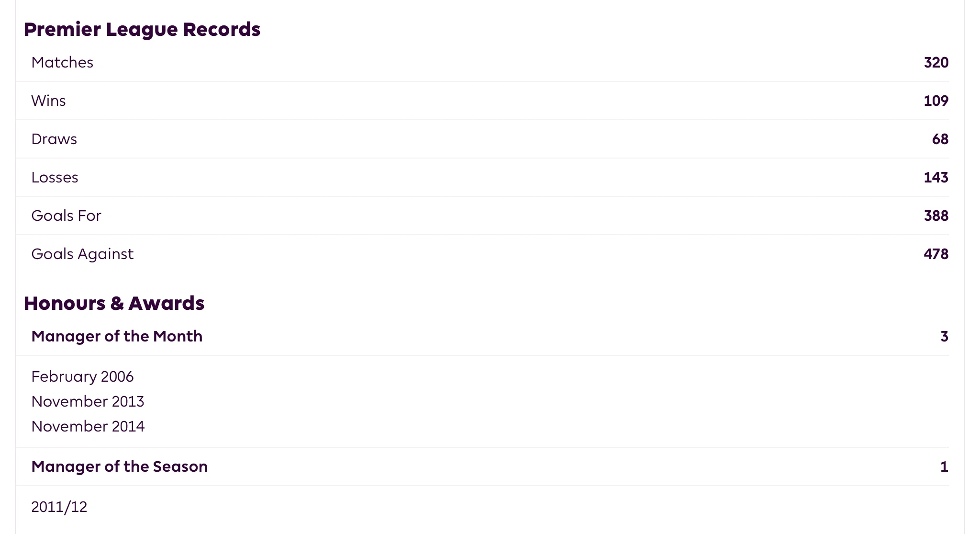Click the Goals Against label
The height and width of the screenshot is (534, 980).
pos(82,254)
